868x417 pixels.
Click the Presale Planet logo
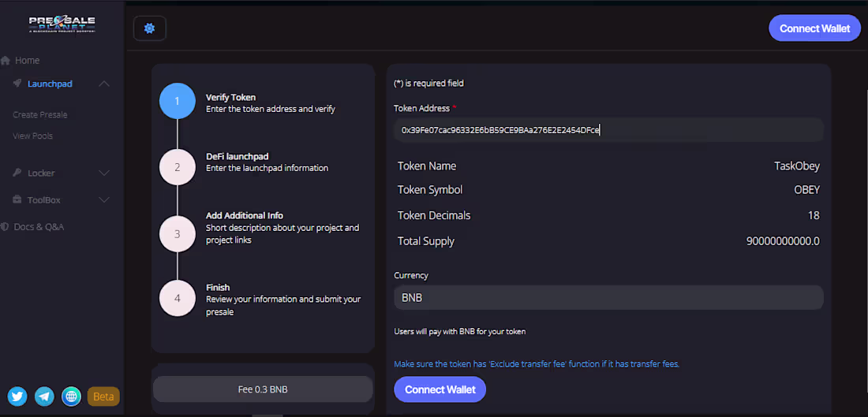click(62, 24)
